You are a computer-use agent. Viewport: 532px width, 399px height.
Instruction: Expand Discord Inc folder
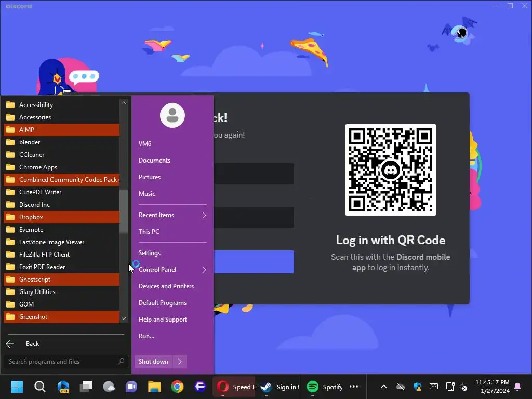click(61, 205)
